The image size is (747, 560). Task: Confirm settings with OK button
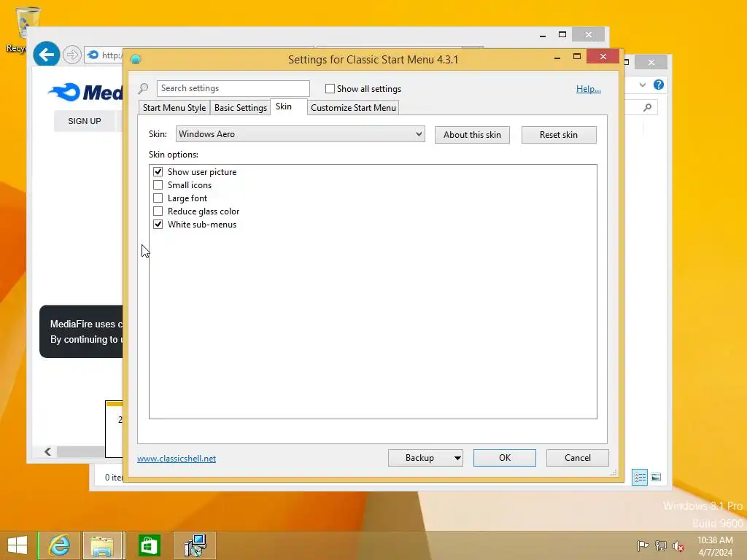(x=505, y=458)
